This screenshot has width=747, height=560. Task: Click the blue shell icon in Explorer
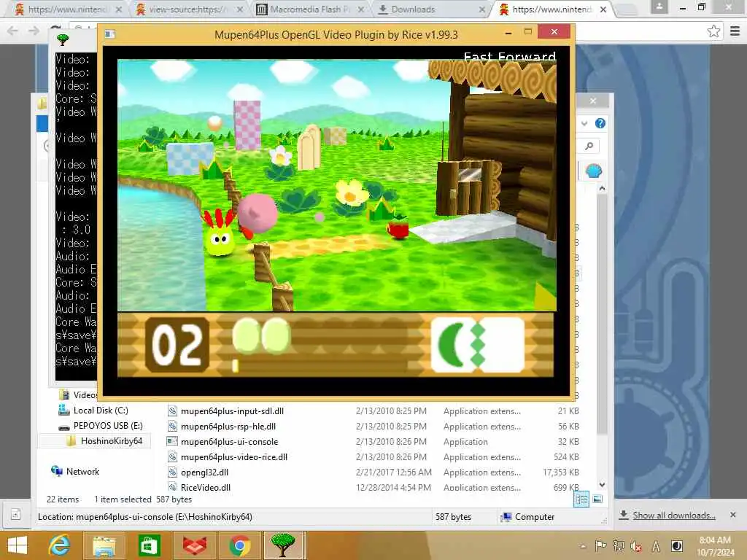point(594,171)
